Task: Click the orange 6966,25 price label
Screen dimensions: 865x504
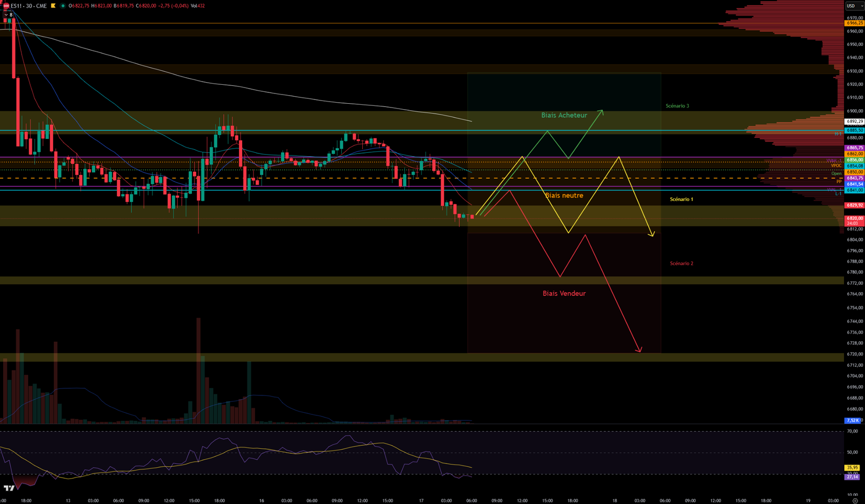Action: pos(854,23)
